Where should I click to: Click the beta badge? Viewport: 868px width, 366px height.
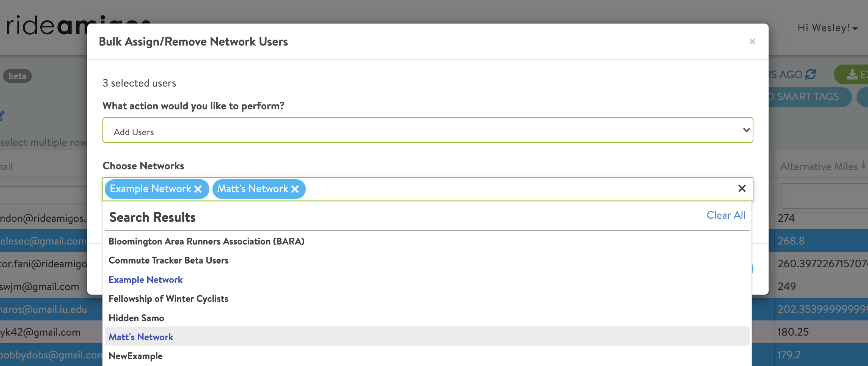pos(17,76)
